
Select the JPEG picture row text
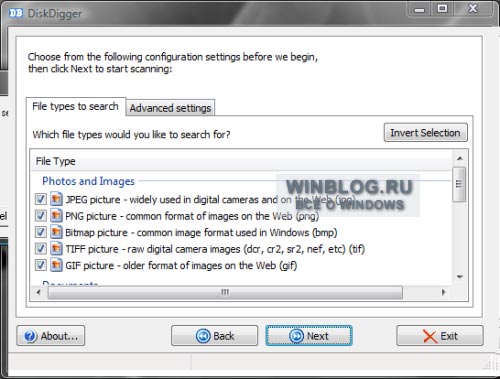click(210, 200)
